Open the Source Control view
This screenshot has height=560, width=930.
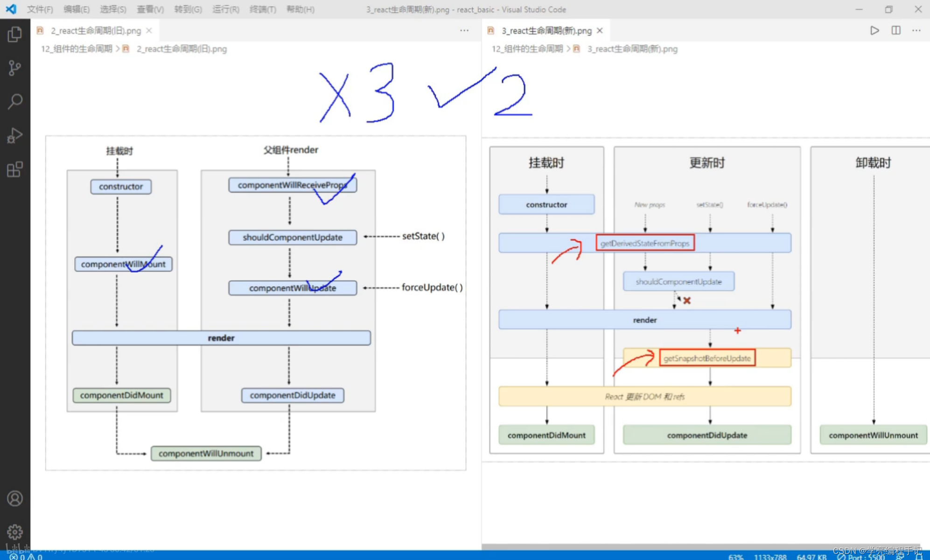pos(14,68)
